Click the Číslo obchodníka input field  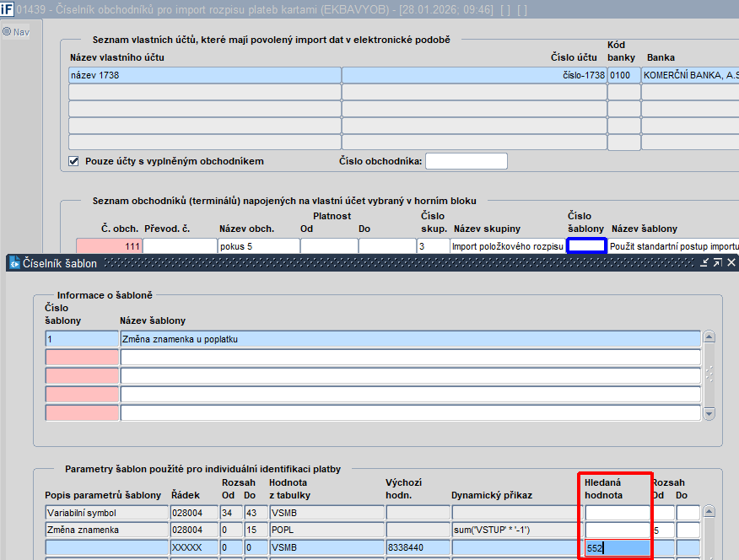466,161
